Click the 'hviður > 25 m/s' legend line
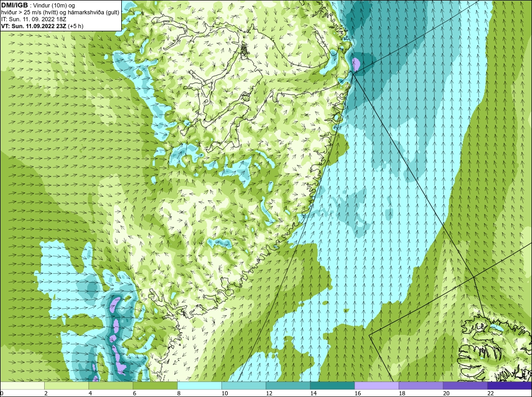The height and width of the screenshot is (397, 532). tap(60, 13)
